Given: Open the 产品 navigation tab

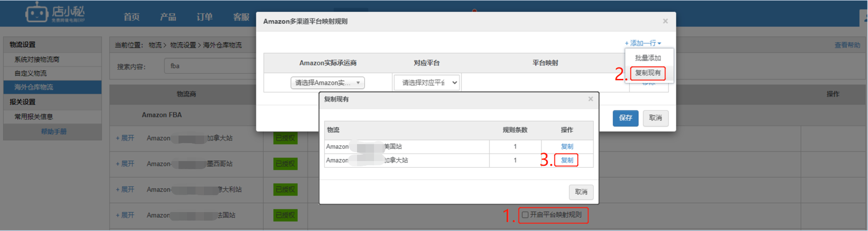Looking at the screenshot, I should [168, 17].
